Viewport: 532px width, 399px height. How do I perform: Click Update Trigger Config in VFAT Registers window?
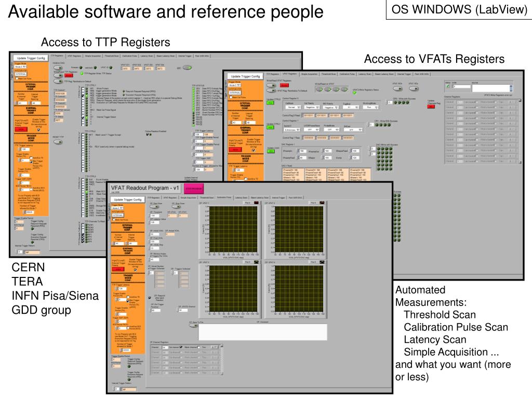(245, 76)
